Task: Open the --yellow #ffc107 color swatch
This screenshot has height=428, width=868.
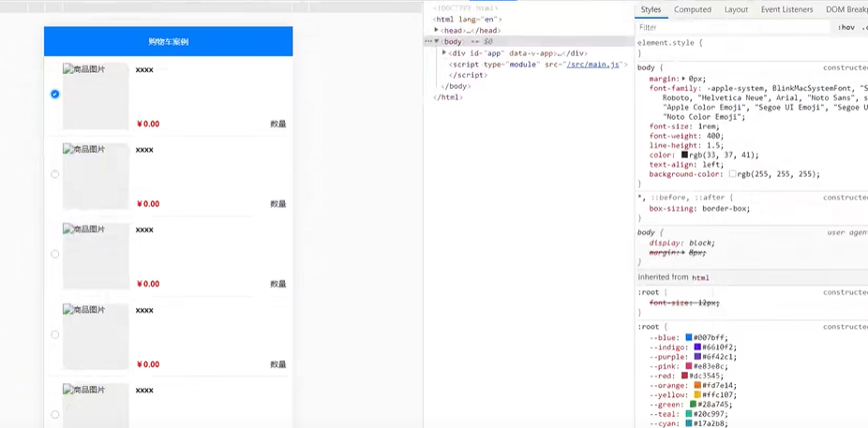Action: pyautogui.click(x=697, y=395)
